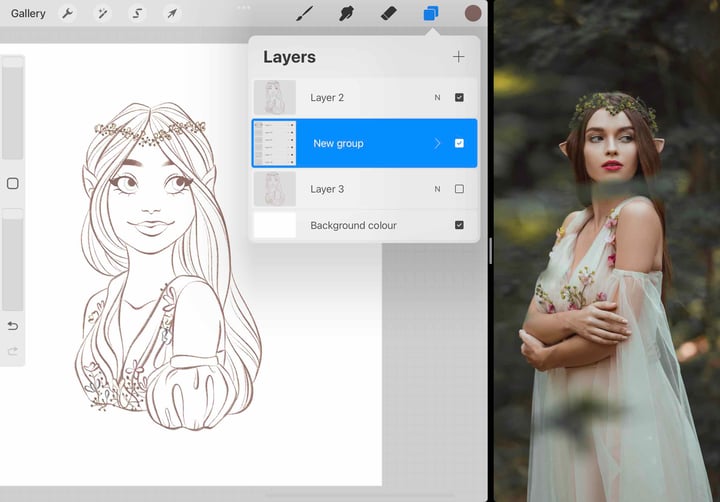Open the active colour swatch

coord(473,13)
